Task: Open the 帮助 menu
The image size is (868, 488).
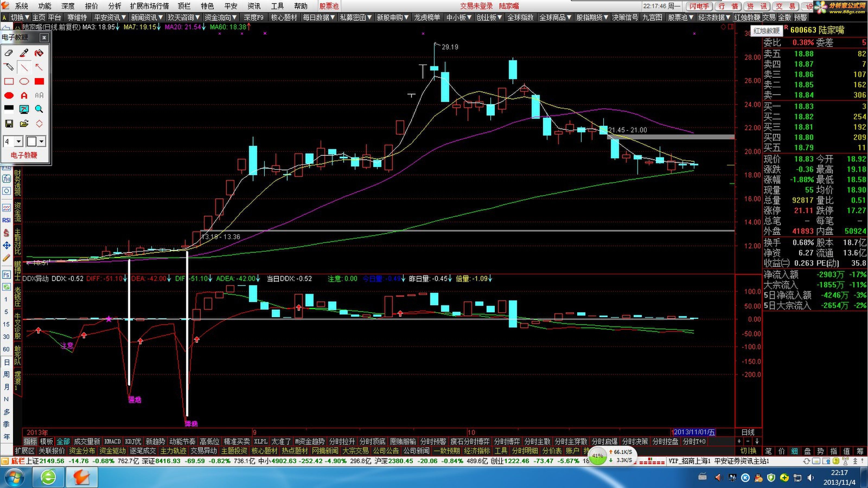Action: point(300,6)
